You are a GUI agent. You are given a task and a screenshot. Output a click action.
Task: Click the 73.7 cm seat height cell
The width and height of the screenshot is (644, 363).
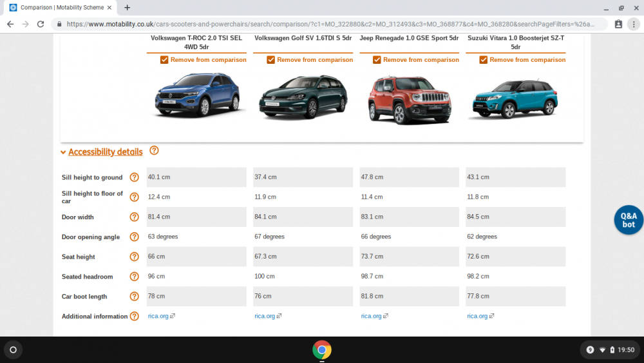click(x=409, y=257)
